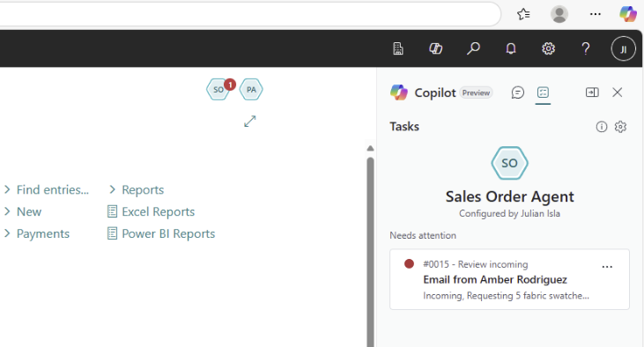644x347 pixels.
Task: Dock the Copilot pane
Action: click(x=592, y=92)
